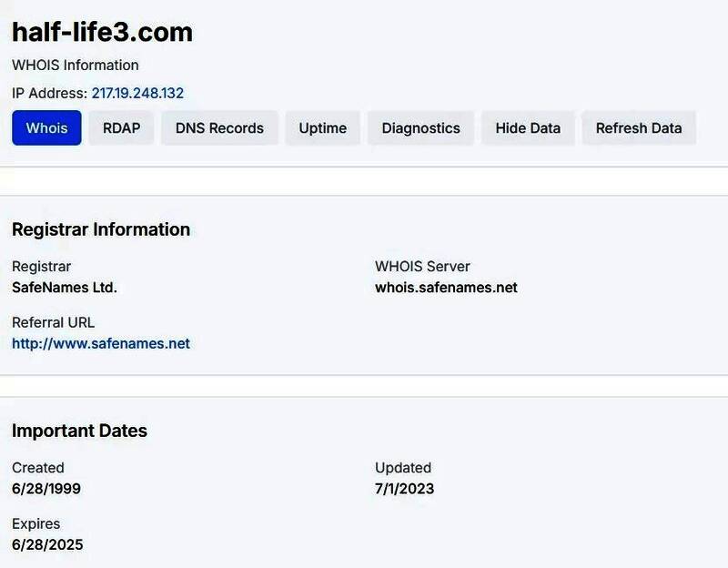728x568 pixels.
Task: Click the Expires date 6/28/2025
Action: coord(47,544)
